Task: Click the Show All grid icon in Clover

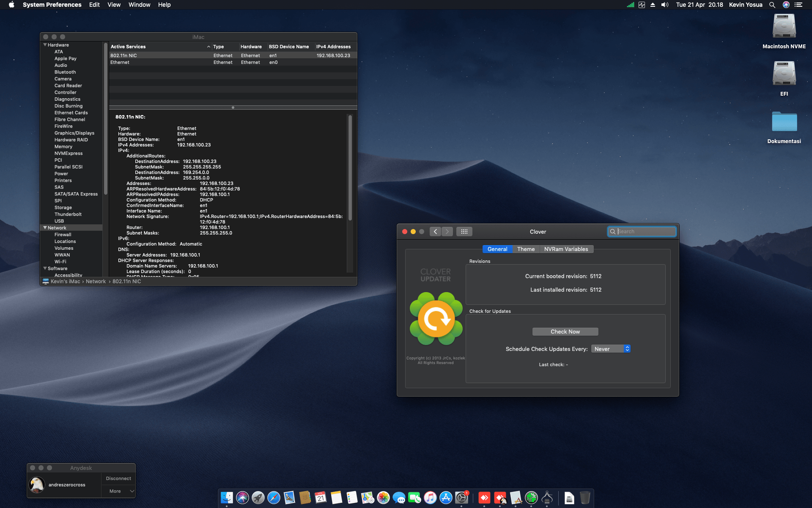Action: pos(464,232)
